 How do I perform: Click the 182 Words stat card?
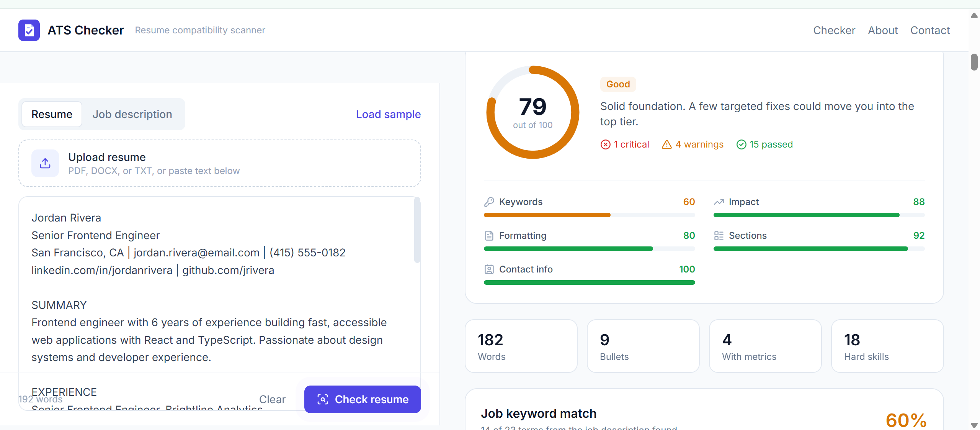[521, 346]
